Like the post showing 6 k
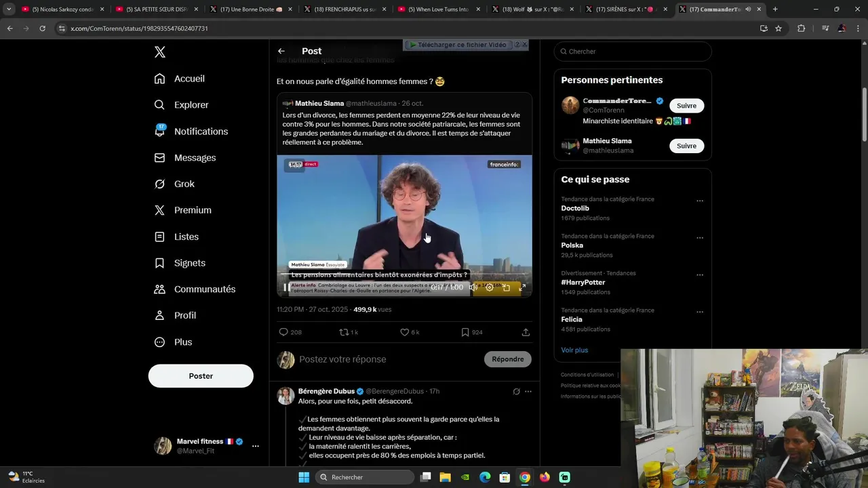868x488 pixels. click(404, 332)
